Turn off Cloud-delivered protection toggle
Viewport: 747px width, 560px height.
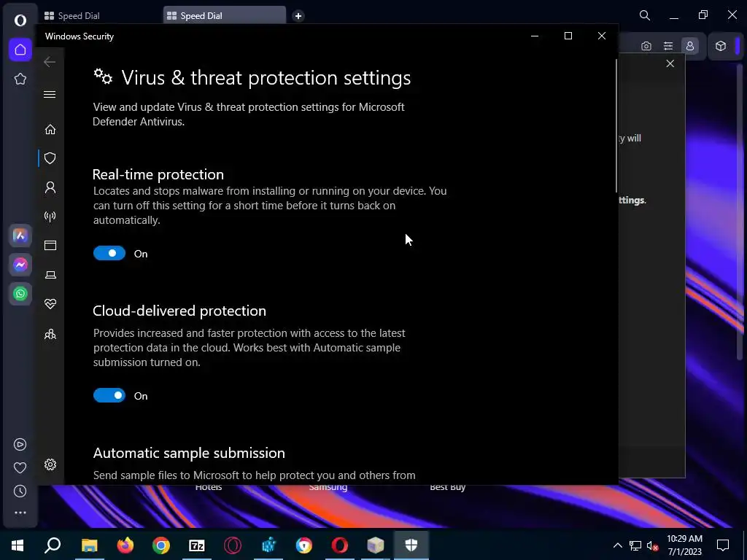pyautogui.click(x=109, y=395)
